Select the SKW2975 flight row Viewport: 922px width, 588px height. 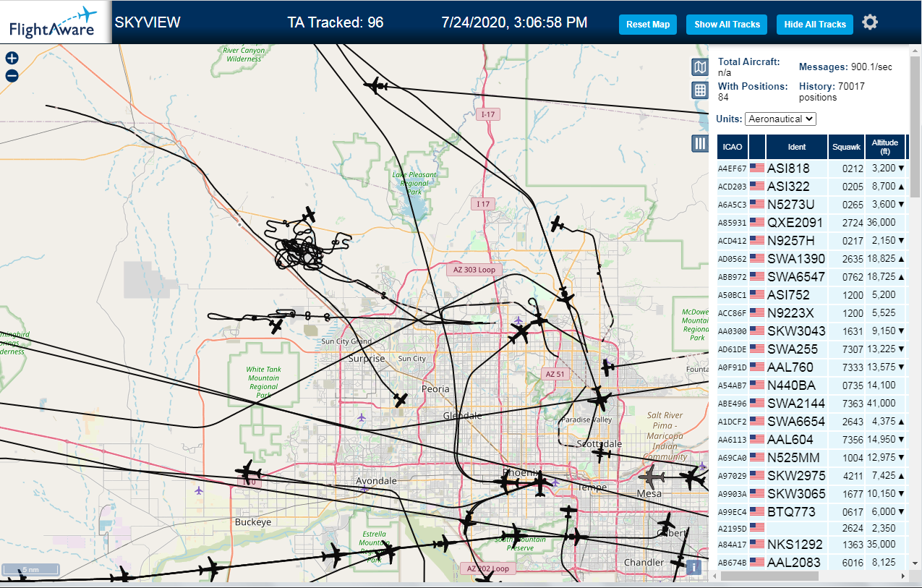pos(811,475)
